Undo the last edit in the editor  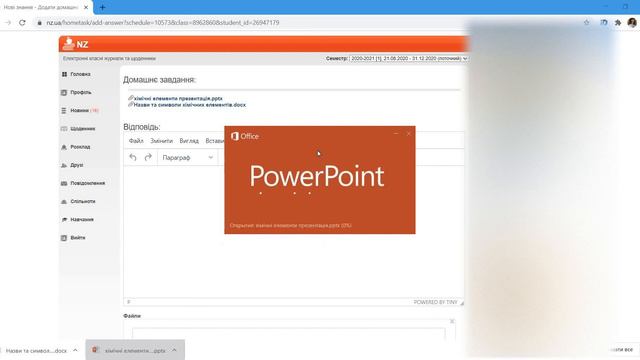point(133,157)
